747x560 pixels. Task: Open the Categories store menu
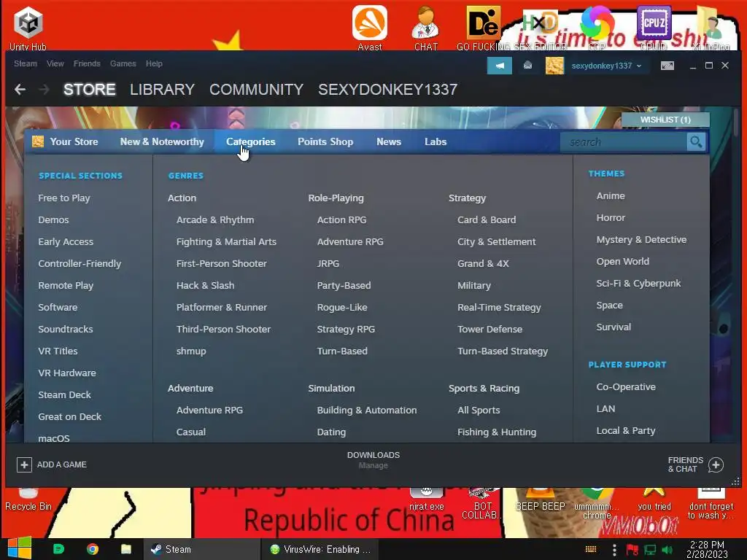click(x=251, y=141)
